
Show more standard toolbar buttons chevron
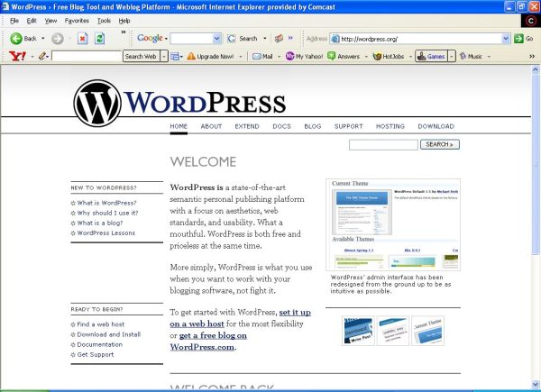pos(124,32)
